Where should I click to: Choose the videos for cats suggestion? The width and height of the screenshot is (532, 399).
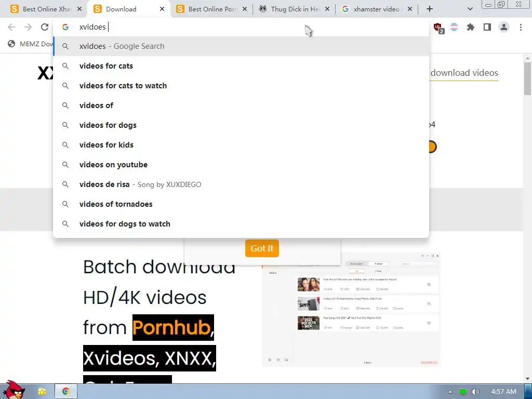tap(241, 66)
